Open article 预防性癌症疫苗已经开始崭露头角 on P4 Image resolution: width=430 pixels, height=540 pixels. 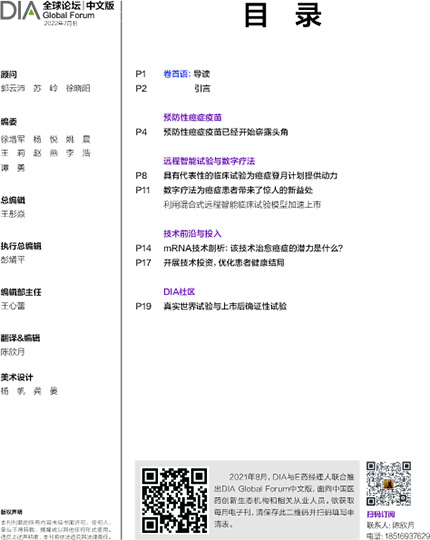coord(226,132)
